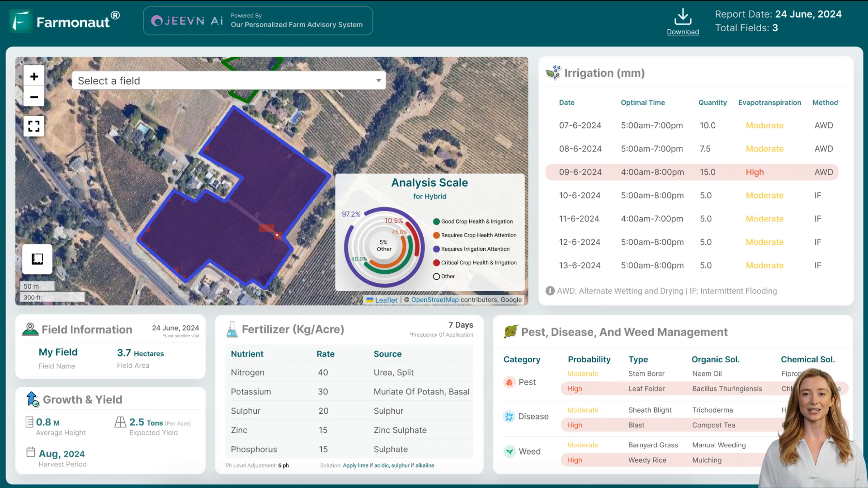Click the Fertilizer flask/beaker icon
The height and width of the screenshot is (488, 868).
click(x=231, y=329)
